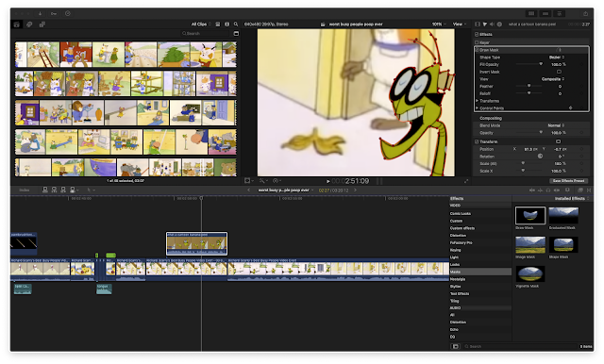Select the Draw Mask effect thumbnail

(530, 215)
